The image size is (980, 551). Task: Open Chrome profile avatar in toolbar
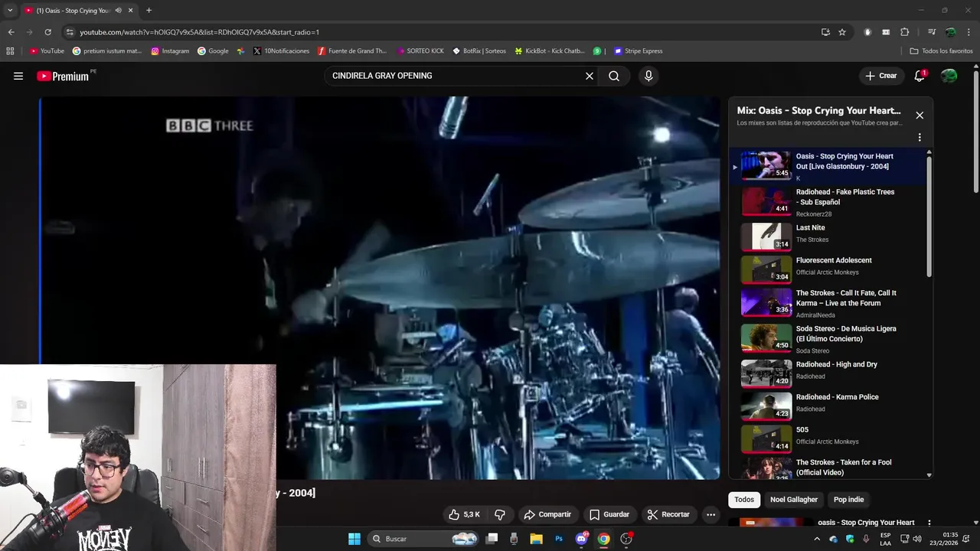(950, 32)
